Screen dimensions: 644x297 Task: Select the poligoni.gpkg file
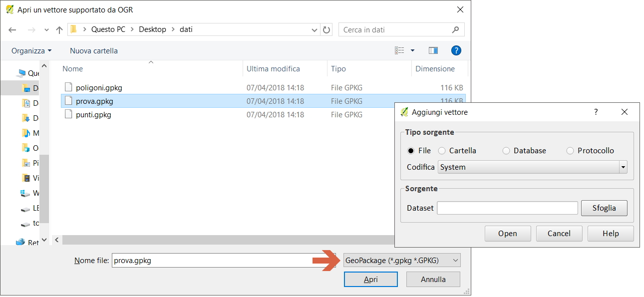pyautogui.click(x=99, y=88)
